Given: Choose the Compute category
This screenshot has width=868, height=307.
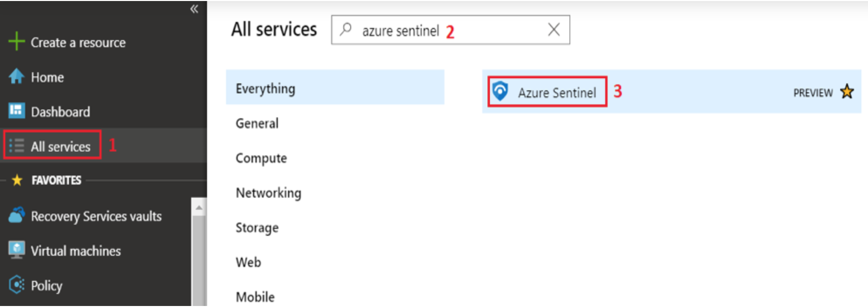Looking at the screenshot, I should point(261,159).
